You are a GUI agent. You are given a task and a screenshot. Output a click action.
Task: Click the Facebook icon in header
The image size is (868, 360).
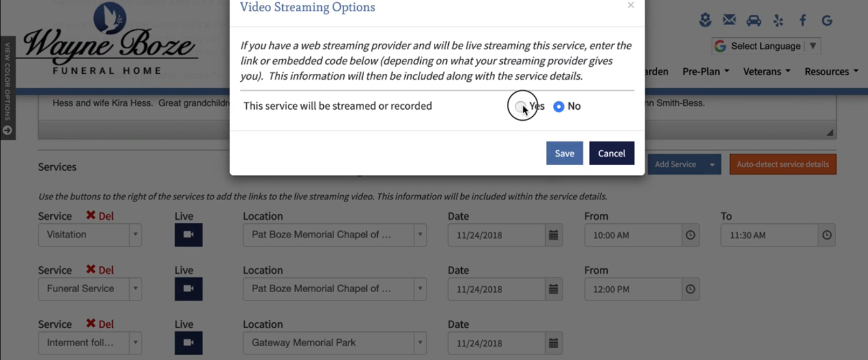802,20
